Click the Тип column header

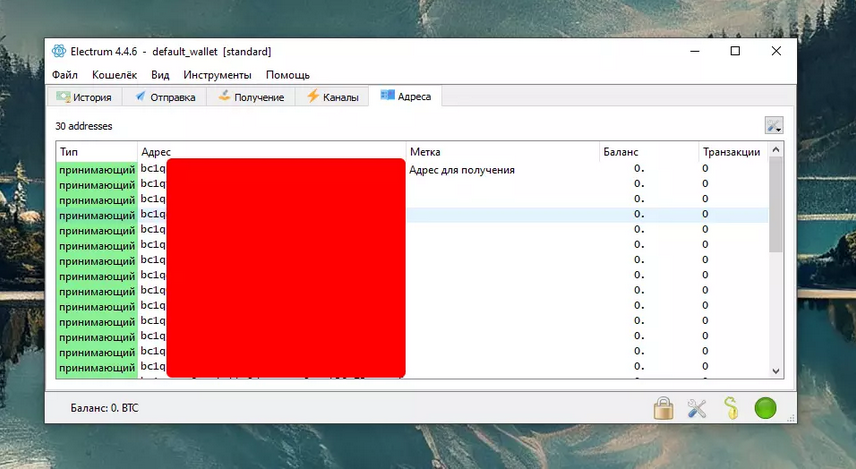coord(69,152)
